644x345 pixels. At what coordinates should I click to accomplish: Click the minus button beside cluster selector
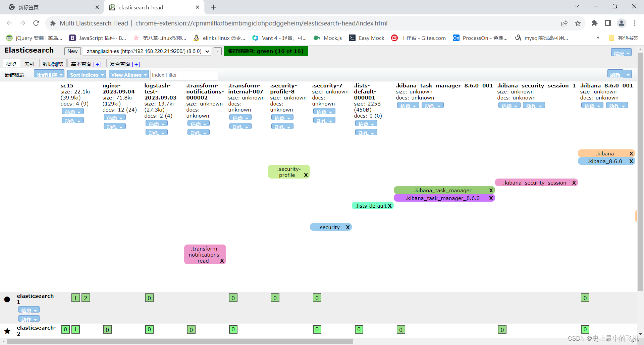point(218,51)
